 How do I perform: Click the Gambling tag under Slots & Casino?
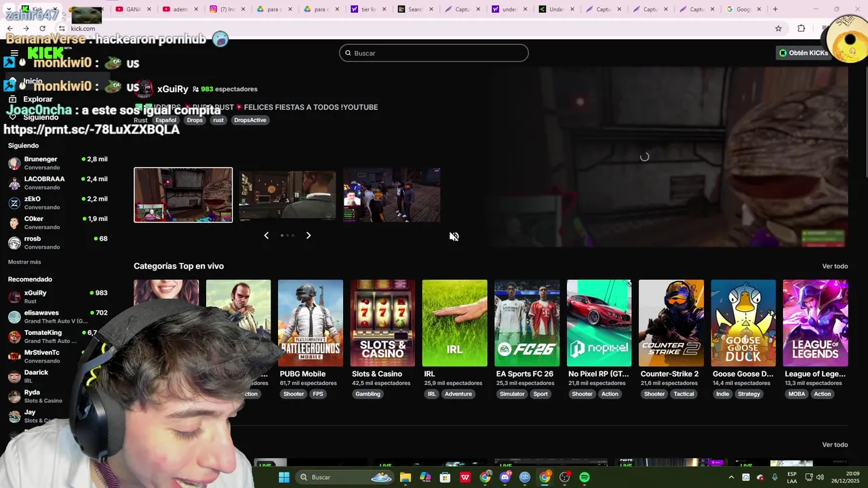(368, 394)
